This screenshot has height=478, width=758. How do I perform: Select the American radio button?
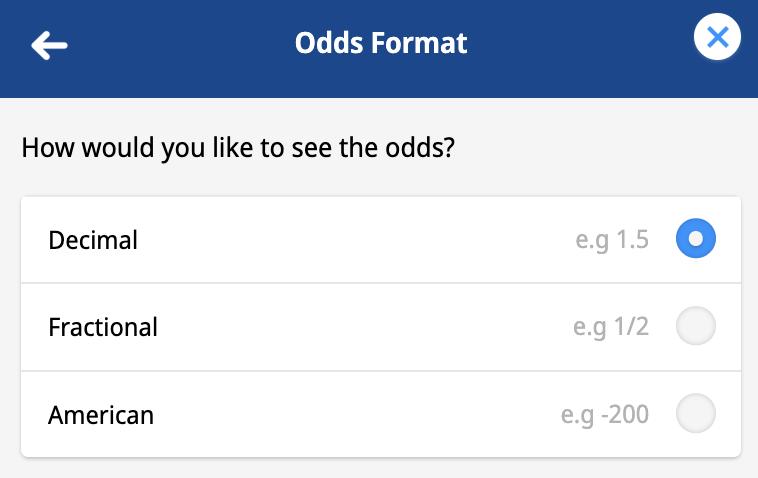(696, 413)
